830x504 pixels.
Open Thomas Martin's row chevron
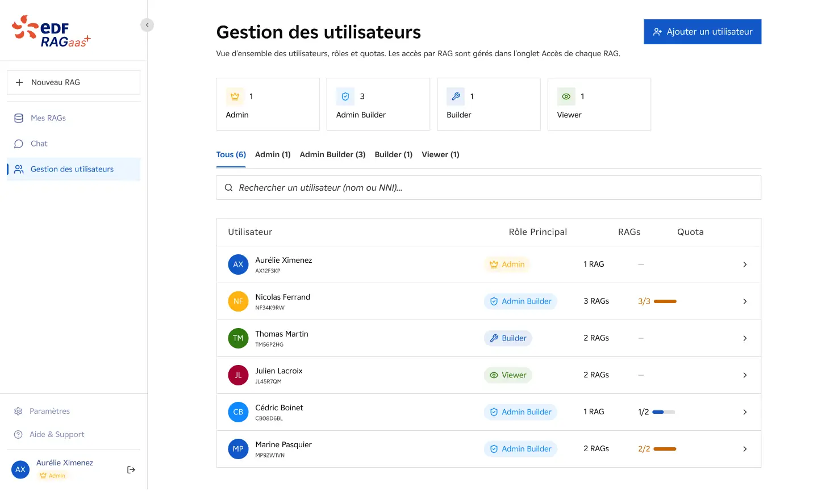[x=745, y=338]
